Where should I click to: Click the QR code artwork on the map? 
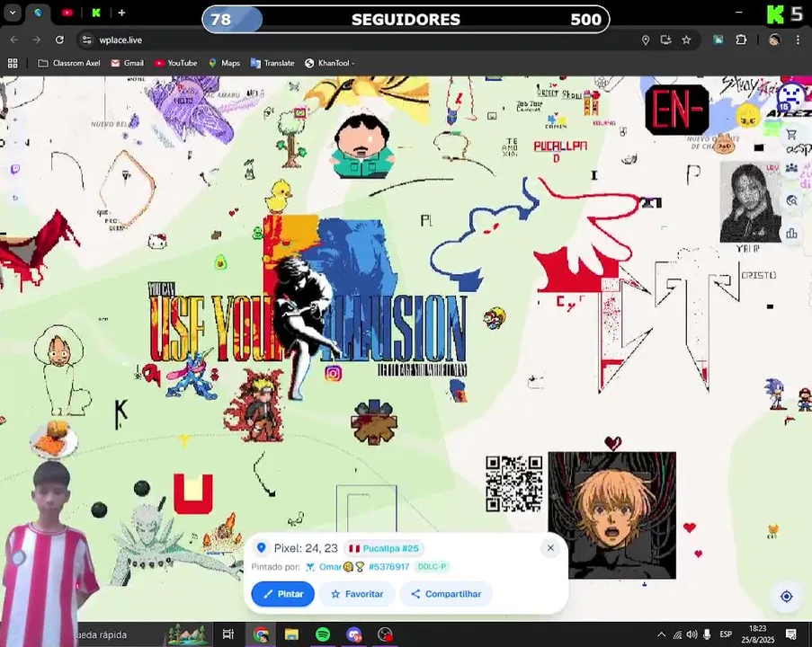coord(514,484)
